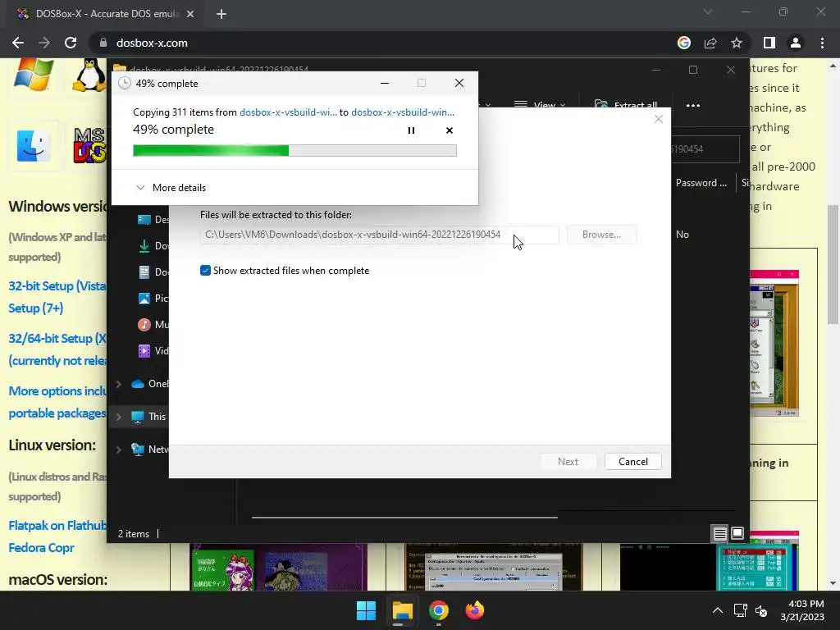
Task: Toggle Chrome side panel icon
Action: point(769,43)
